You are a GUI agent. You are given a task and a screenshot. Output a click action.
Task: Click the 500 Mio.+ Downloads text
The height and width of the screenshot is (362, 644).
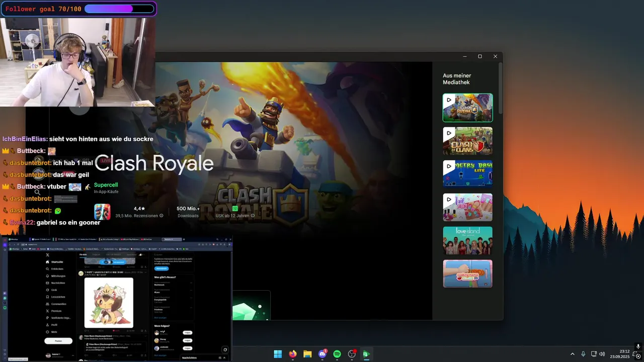pos(188,212)
